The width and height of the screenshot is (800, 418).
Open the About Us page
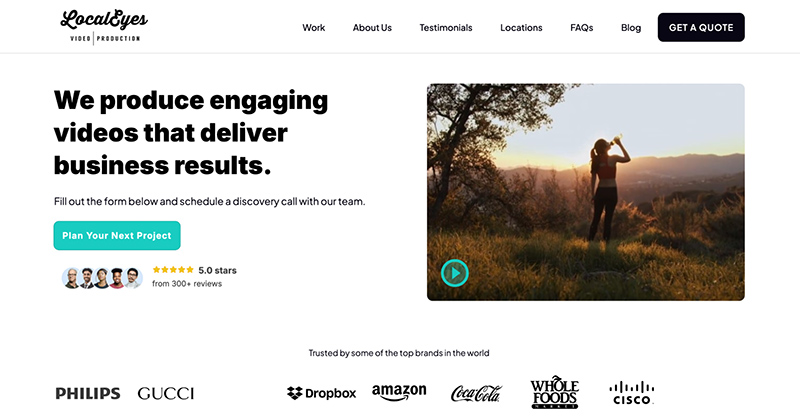(x=372, y=28)
